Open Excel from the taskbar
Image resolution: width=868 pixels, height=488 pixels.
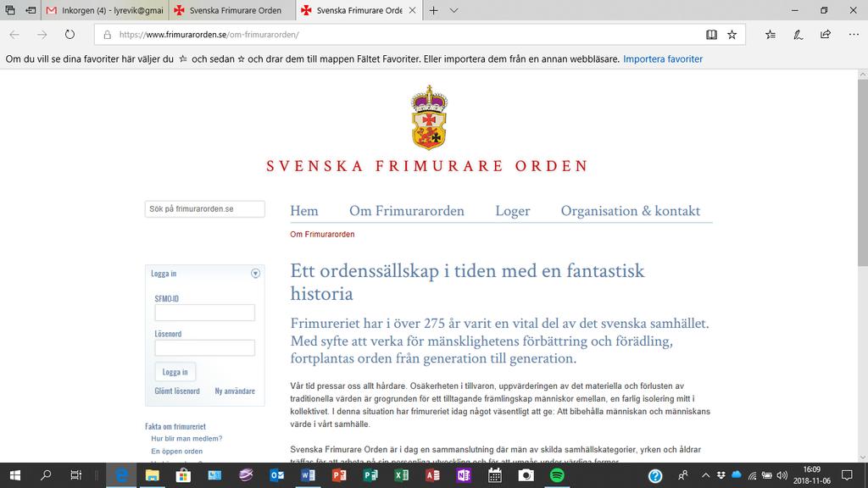(x=401, y=475)
